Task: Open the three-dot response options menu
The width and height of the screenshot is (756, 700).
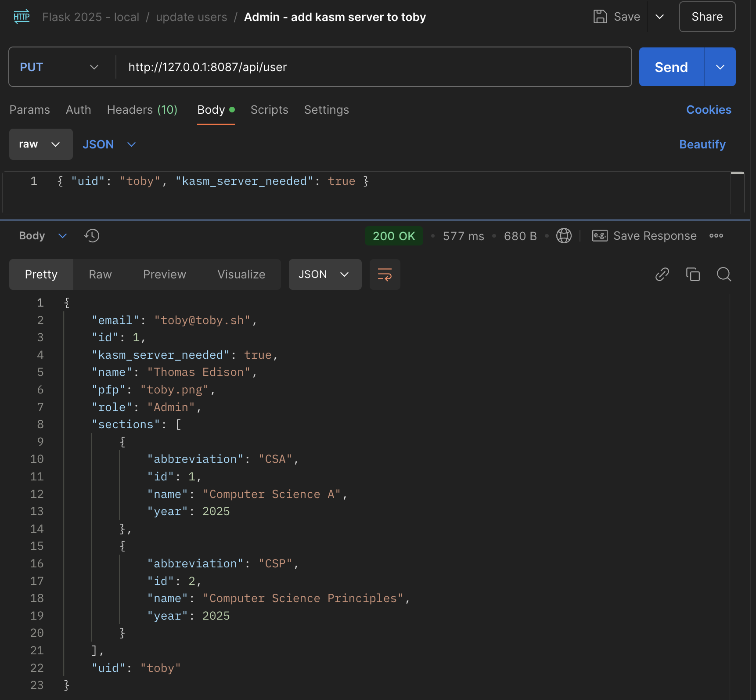Action: point(716,236)
